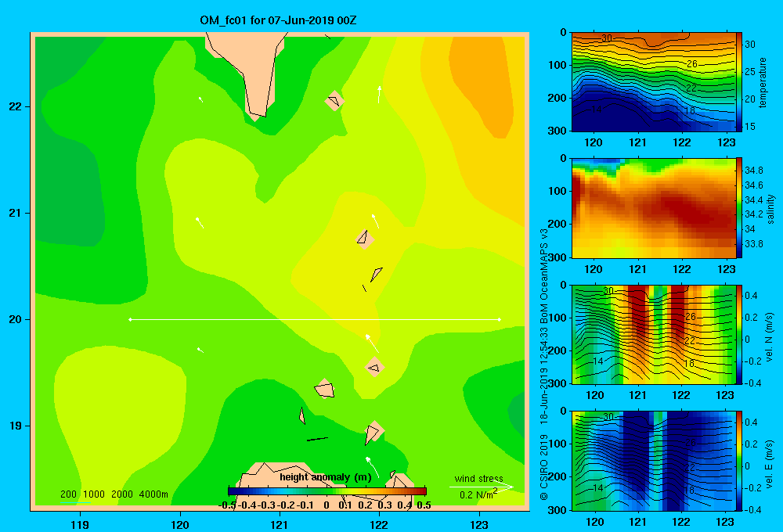The width and height of the screenshot is (783, 532).
Task: Select east endpoint of the 20N transect line
Action: pos(500,319)
